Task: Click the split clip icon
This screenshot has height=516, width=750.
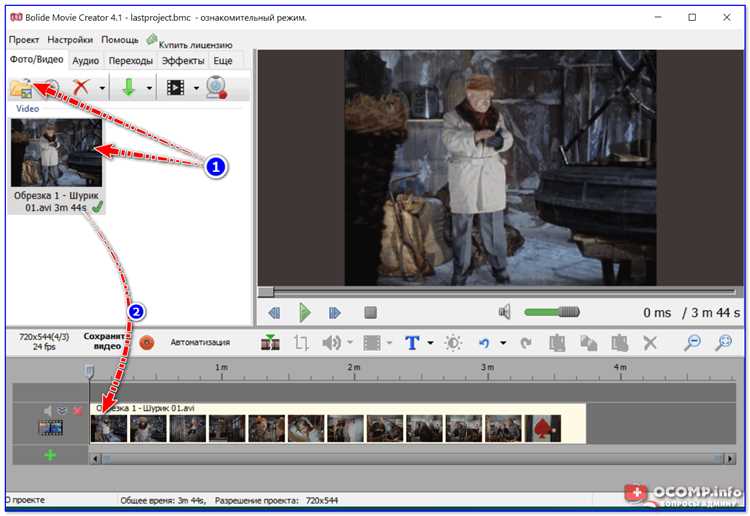Action: tap(270, 342)
